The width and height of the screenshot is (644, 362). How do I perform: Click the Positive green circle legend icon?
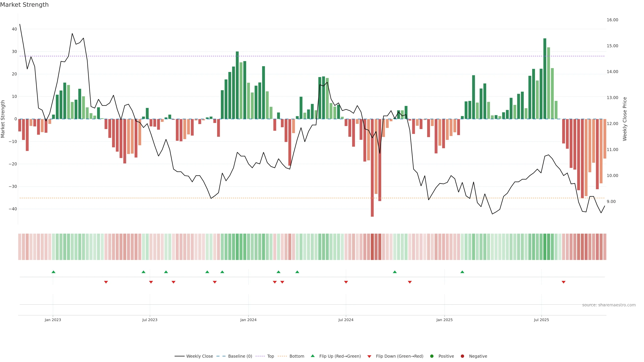pos(432,356)
